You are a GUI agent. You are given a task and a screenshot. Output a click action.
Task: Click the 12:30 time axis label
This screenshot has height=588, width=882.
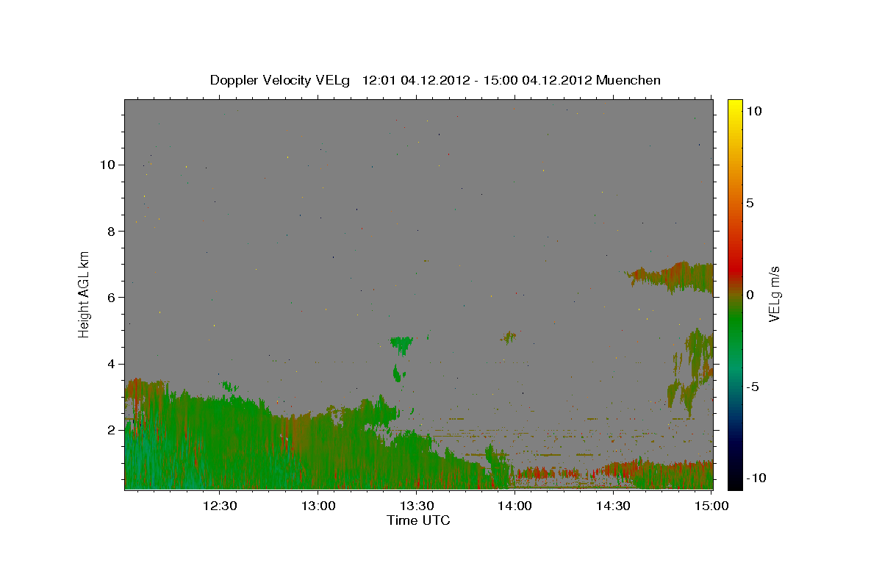click(x=220, y=505)
